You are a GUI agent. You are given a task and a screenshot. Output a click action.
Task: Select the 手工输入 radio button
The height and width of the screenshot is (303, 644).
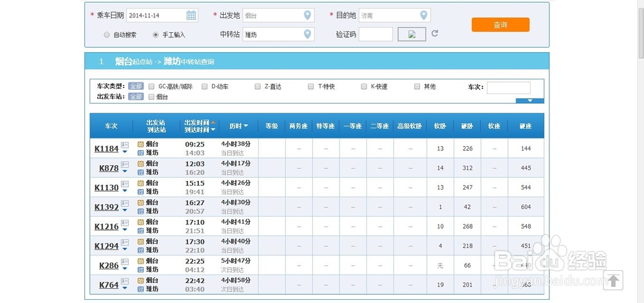click(155, 35)
